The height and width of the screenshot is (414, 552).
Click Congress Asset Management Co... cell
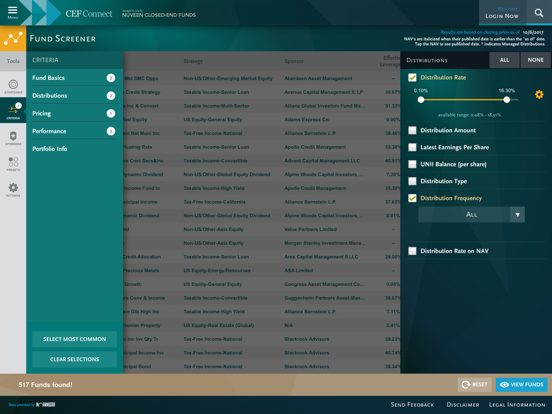324,284
